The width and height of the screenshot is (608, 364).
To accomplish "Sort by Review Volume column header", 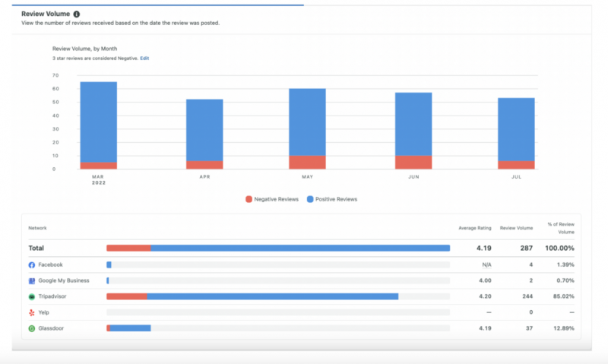I will [x=516, y=228].
